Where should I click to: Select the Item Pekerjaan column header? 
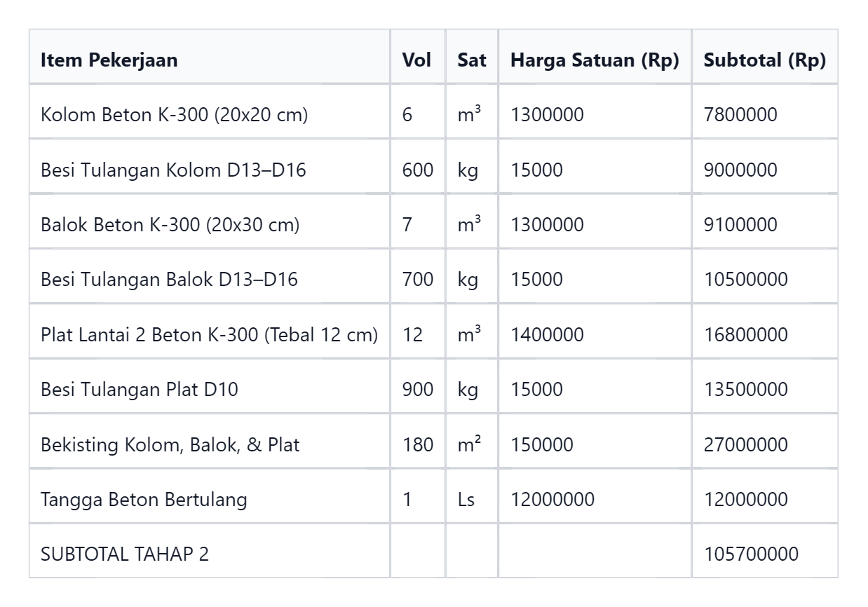pyautogui.click(x=210, y=60)
